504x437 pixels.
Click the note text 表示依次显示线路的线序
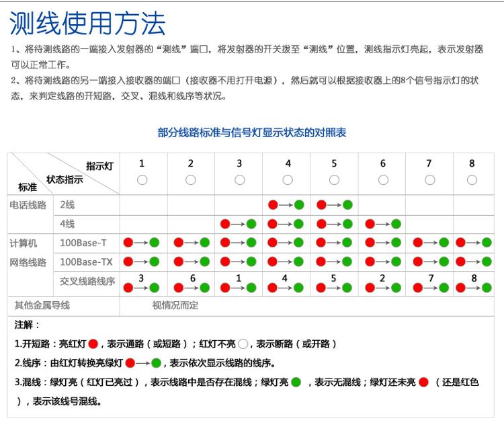coord(222,363)
